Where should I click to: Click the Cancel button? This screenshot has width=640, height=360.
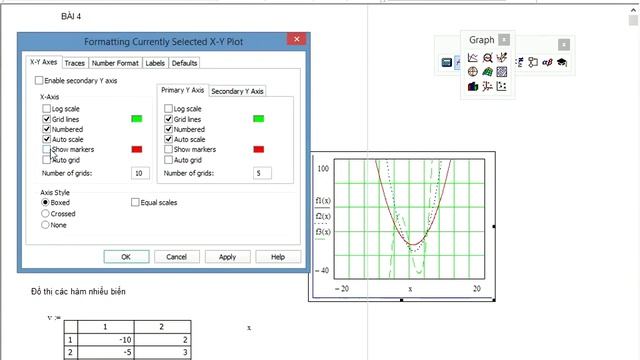[x=177, y=257]
